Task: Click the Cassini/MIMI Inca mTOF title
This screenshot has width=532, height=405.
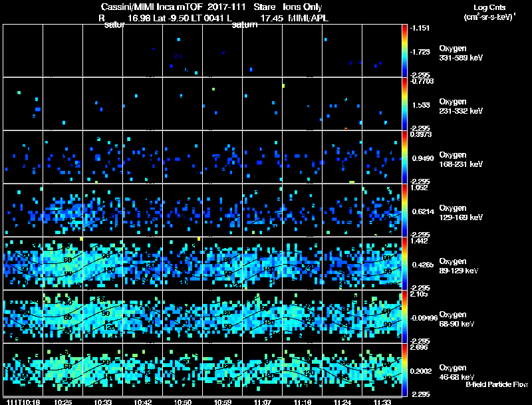Action: [152, 7]
